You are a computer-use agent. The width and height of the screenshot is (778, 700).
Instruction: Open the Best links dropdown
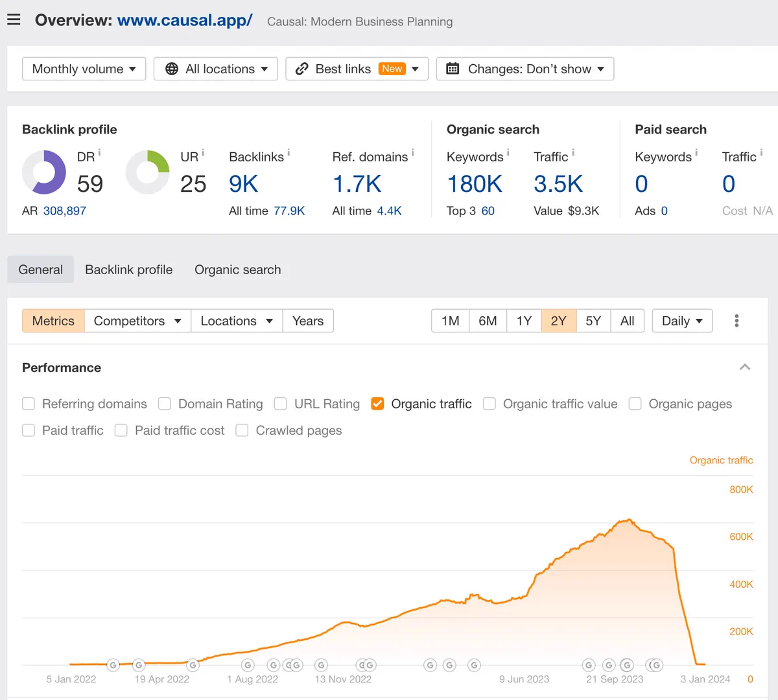point(357,69)
